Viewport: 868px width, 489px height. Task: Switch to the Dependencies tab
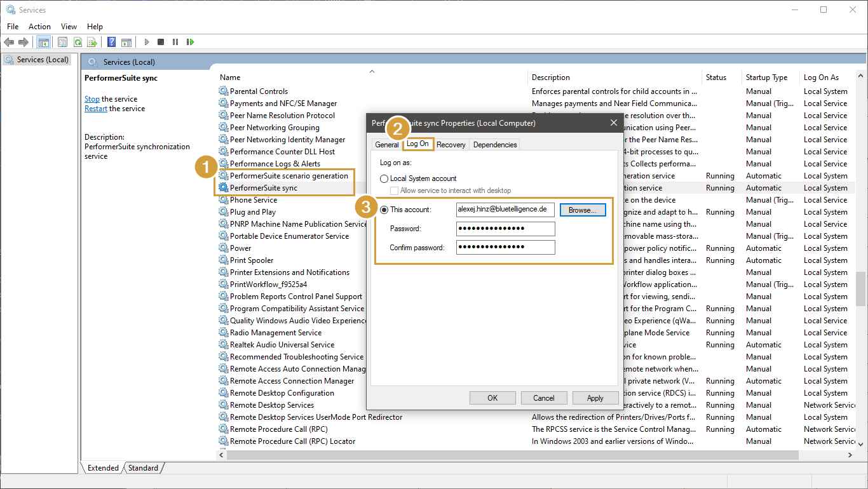coord(494,145)
